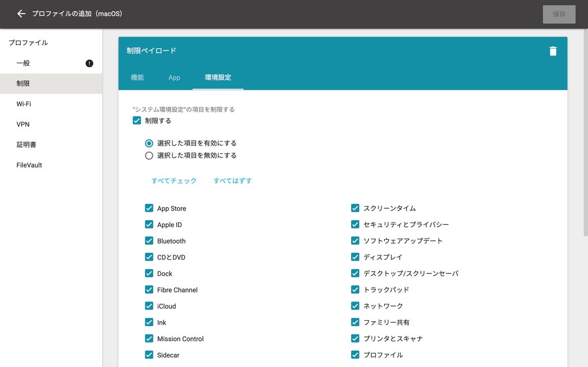Select 制限 in the sidebar
The height and width of the screenshot is (367, 588).
coord(51,83)
